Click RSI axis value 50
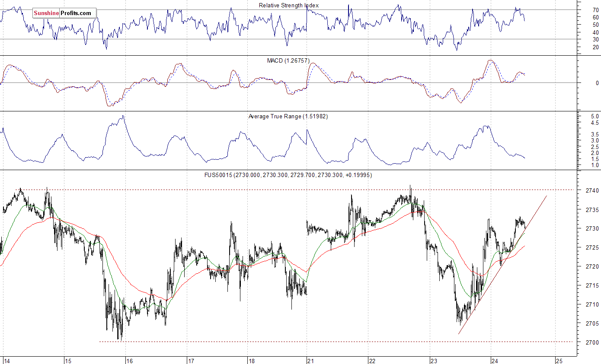 point(595,25)
